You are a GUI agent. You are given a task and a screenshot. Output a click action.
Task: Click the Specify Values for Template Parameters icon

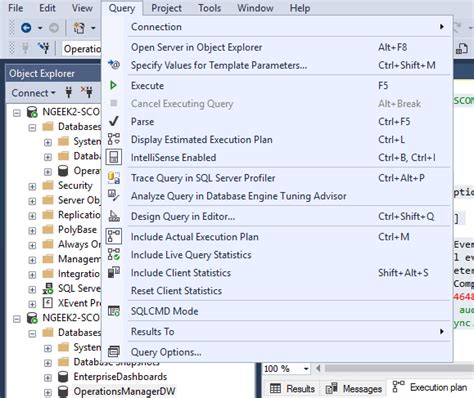coord(114,64)
